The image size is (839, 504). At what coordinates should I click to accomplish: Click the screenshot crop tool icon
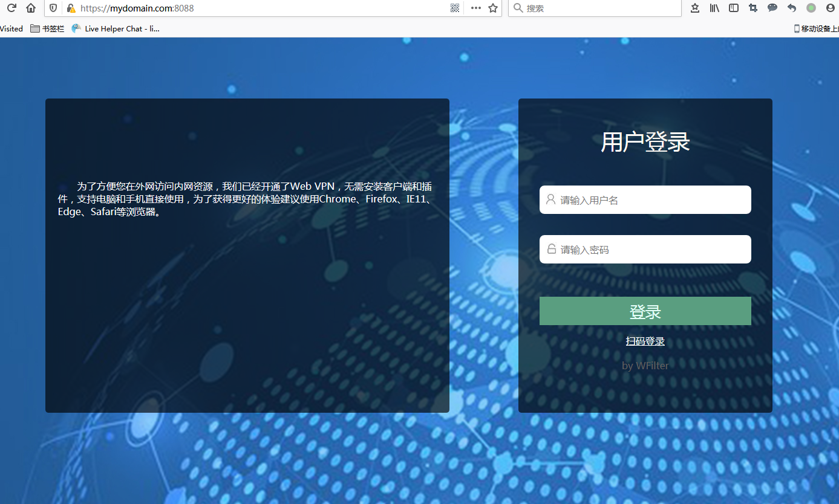point(753,8)
